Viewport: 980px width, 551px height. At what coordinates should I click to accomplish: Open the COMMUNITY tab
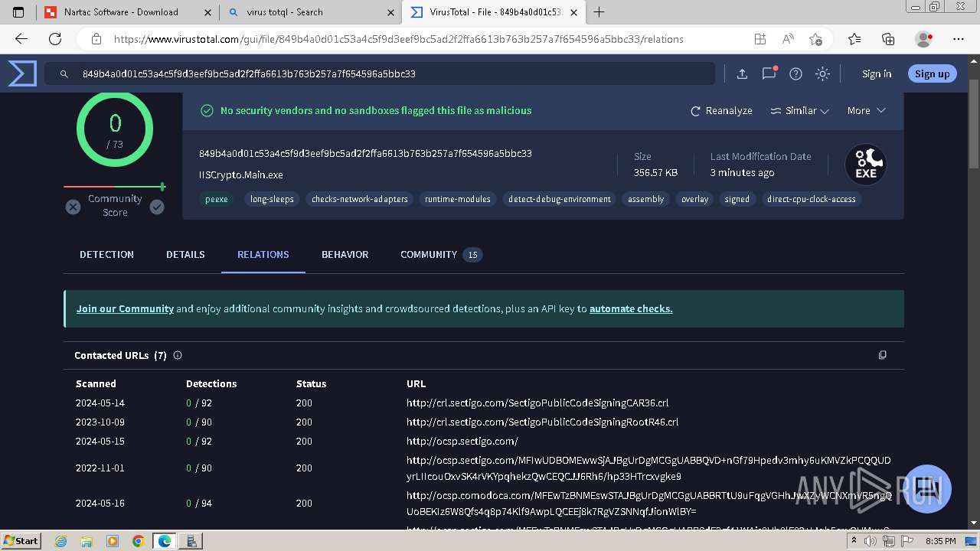pos(441,254)
